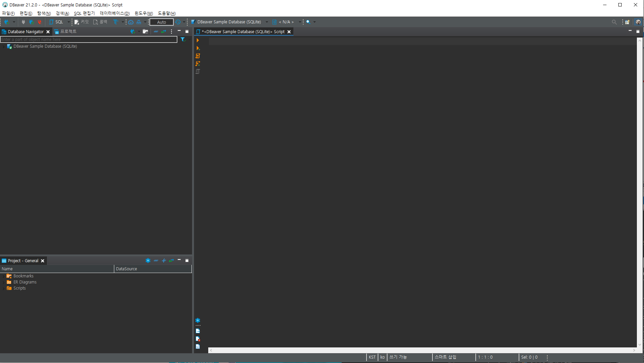The width and height of the screenshot is (644, 363).
Task: Open the Project panel settings gear
Action: [x=148, y=260]
